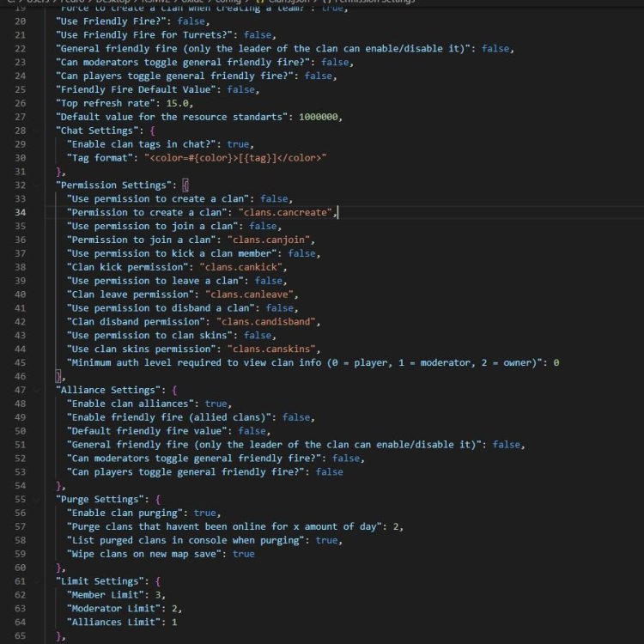The width and height of the screenshot is (644, 644).
Task: Click the true value of "Enable clan purging"
Action: click(204, 513)
